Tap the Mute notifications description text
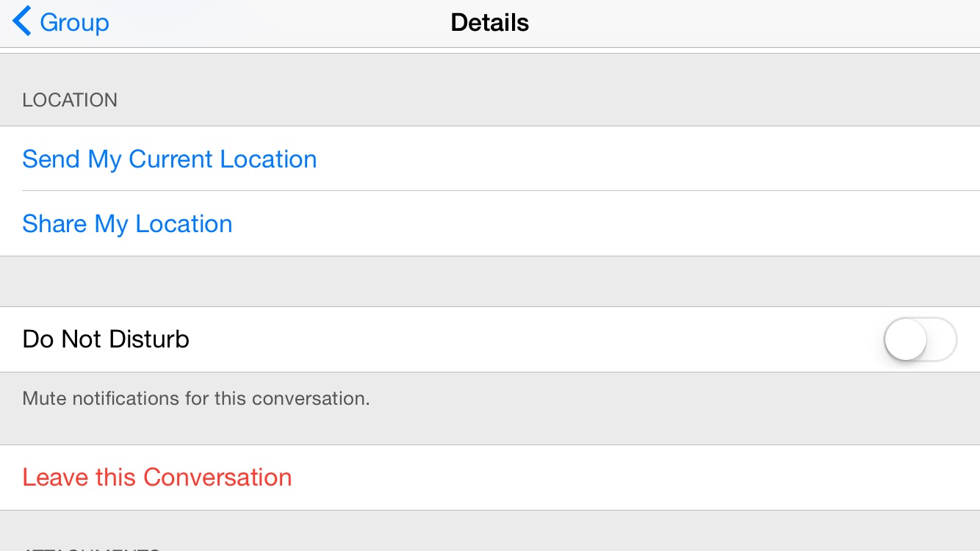The width and height of the screenshot is (980, 551). [196, 399]
